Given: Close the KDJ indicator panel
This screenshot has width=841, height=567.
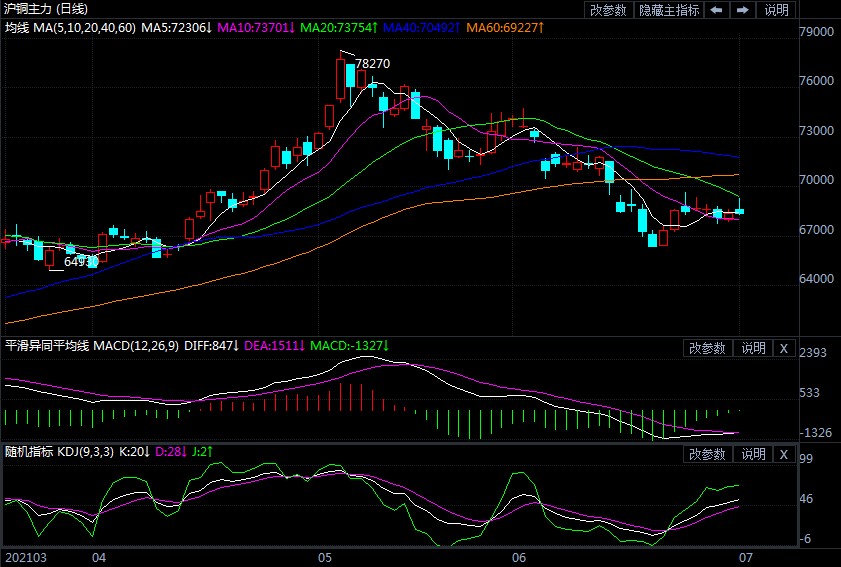Looking at the screenshot, I should coord(784,454).
